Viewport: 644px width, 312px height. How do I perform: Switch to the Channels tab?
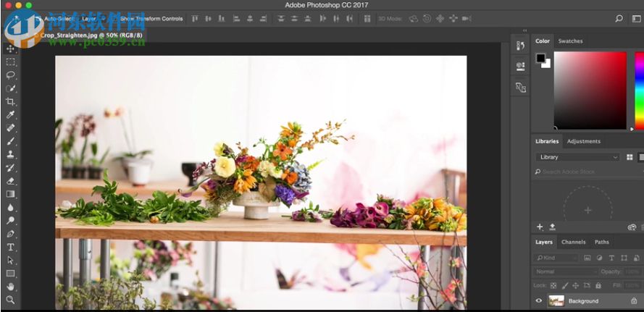tap(573, 243)
